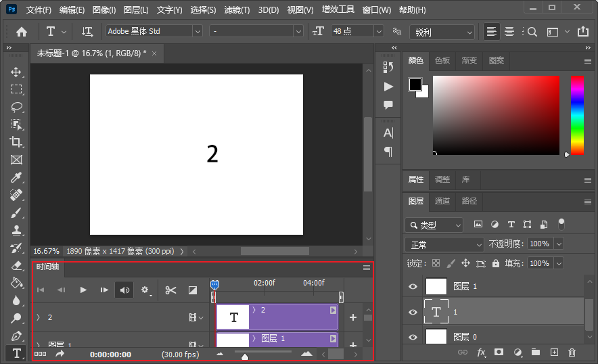Select the Clone Stamp tool
Screen dimensions: 598x364
(x=16, y=230)
